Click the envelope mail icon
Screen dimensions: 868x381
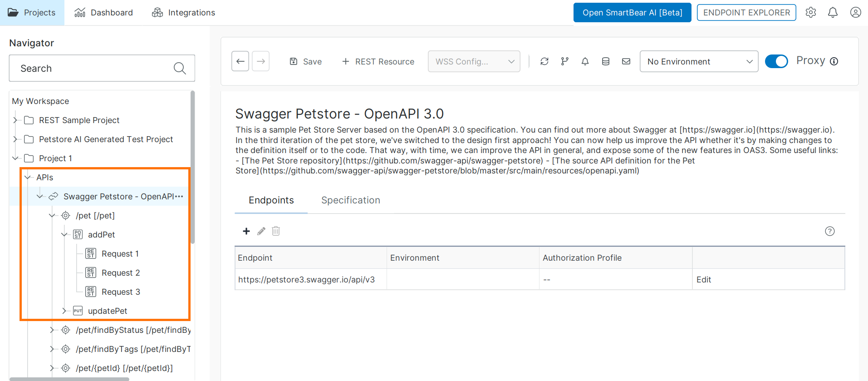626,61
